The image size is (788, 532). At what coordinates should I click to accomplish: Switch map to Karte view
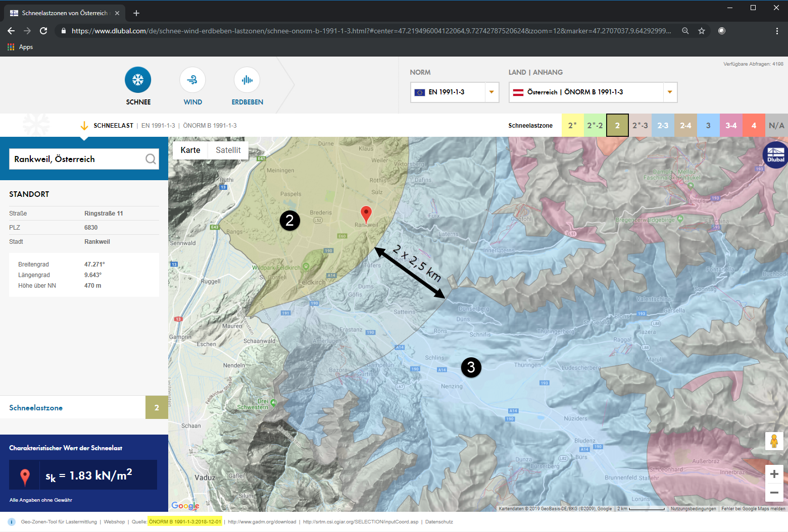point(190,150)
